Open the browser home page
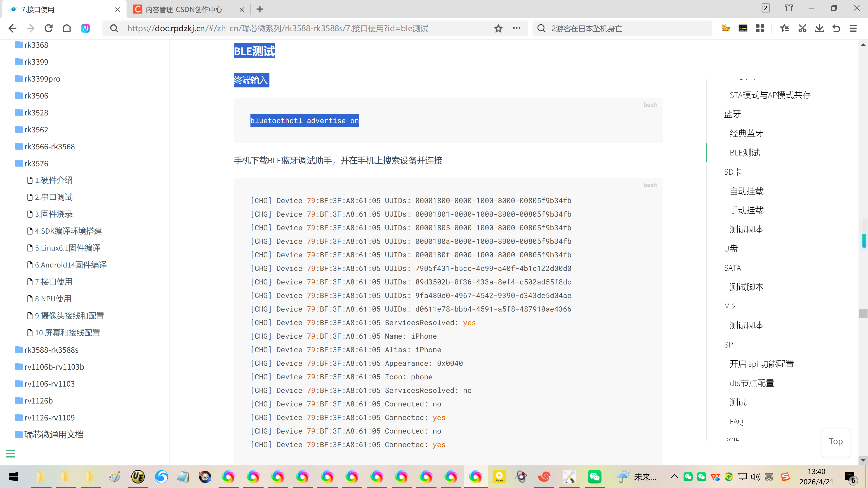 (67, 28)
